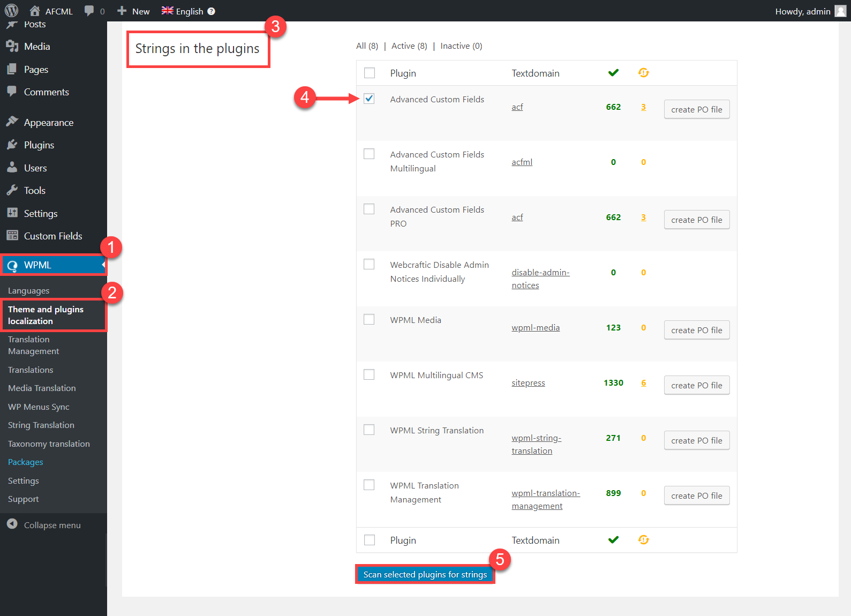851x616 pixels.
Task: Open the String Translation submenu item
Action: 41,425
